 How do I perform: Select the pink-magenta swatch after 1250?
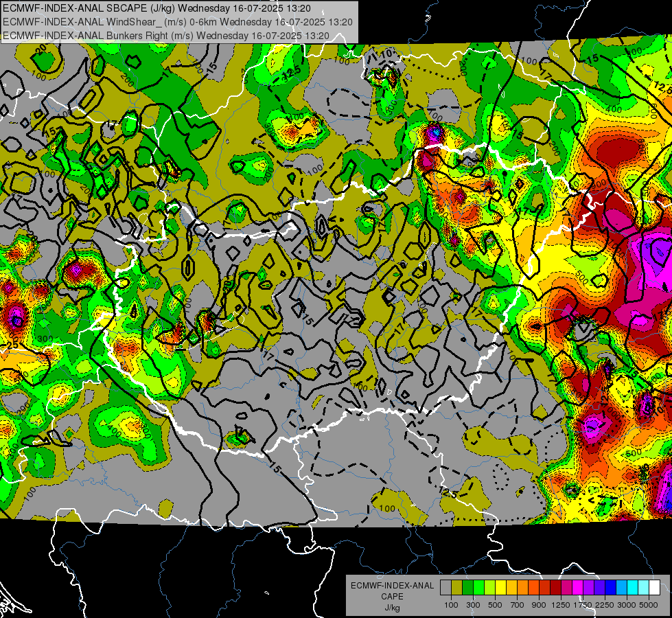pyautogui.click(x=566, y=588)
